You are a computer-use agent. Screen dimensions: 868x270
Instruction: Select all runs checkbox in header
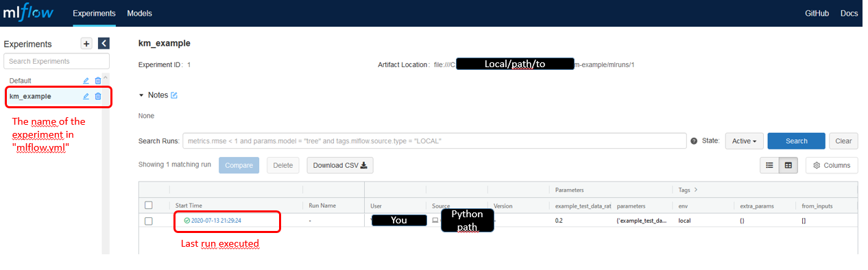(148, 205)
